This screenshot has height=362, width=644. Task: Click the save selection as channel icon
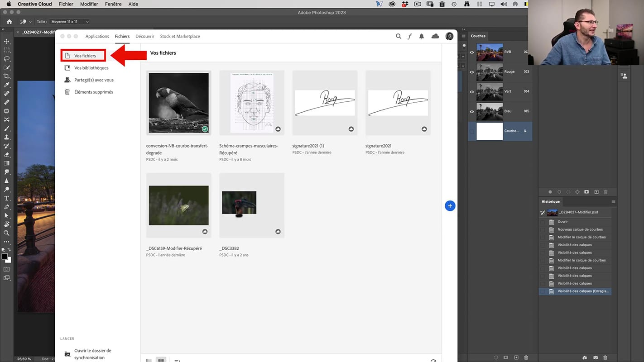[x=506, y=357]
